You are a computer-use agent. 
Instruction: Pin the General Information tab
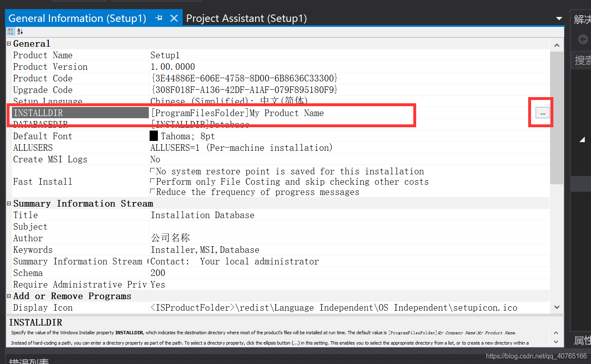(x=159, y=18)
